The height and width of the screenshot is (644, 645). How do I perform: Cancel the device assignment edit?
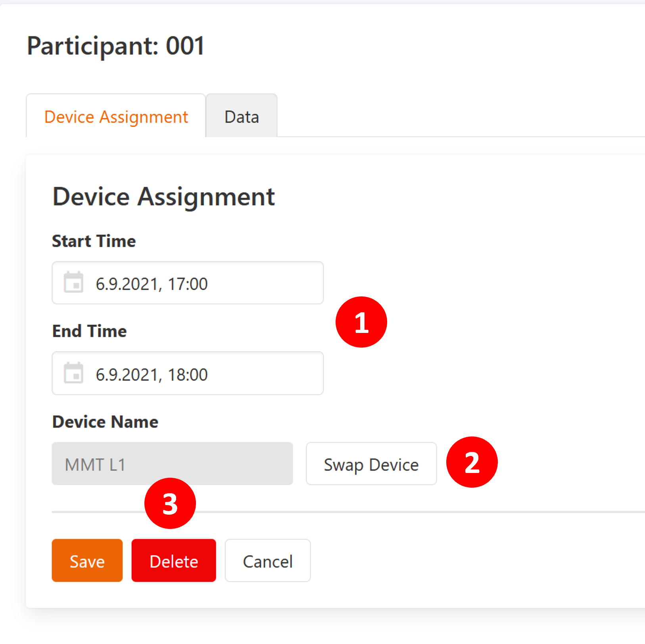(268, 561)
